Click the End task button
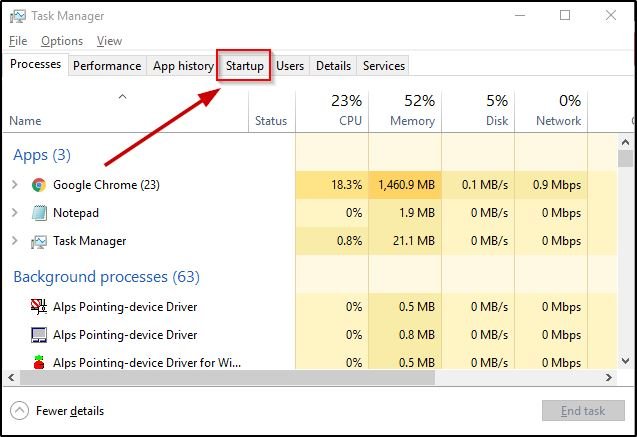Image resolution: width=637 pixels, height=437 pixels. [x=583, y=411]
